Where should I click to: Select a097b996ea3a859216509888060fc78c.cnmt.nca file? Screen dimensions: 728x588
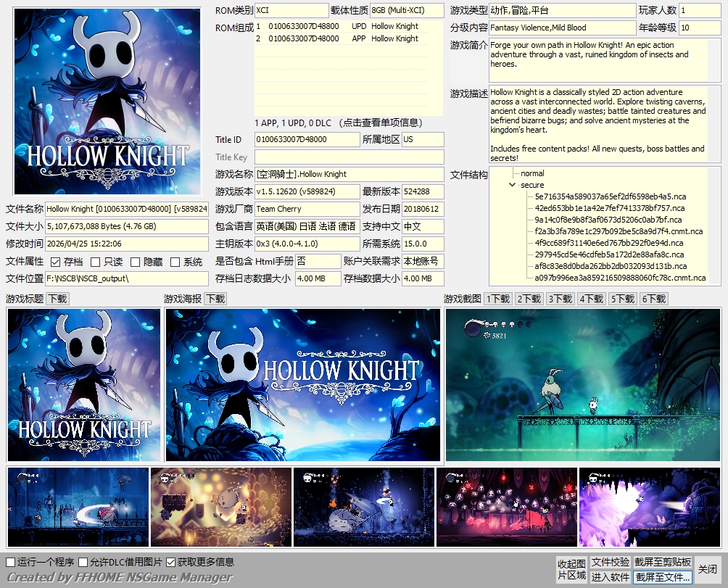click(x=620, y=278)
